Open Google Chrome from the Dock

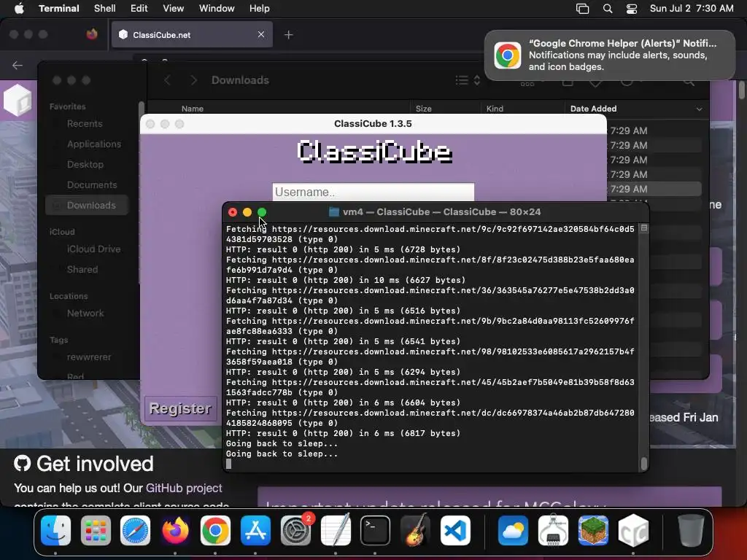click(215, 531)
